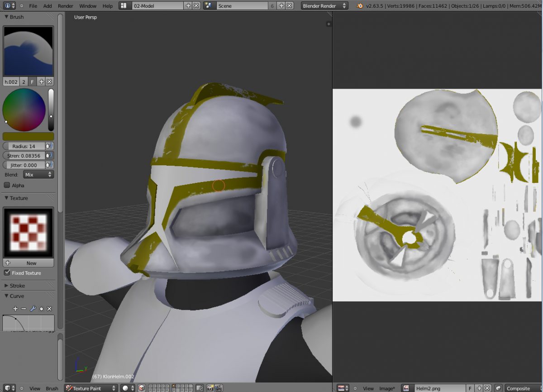Render OpenGL image with camera icon

coord(210,388)
